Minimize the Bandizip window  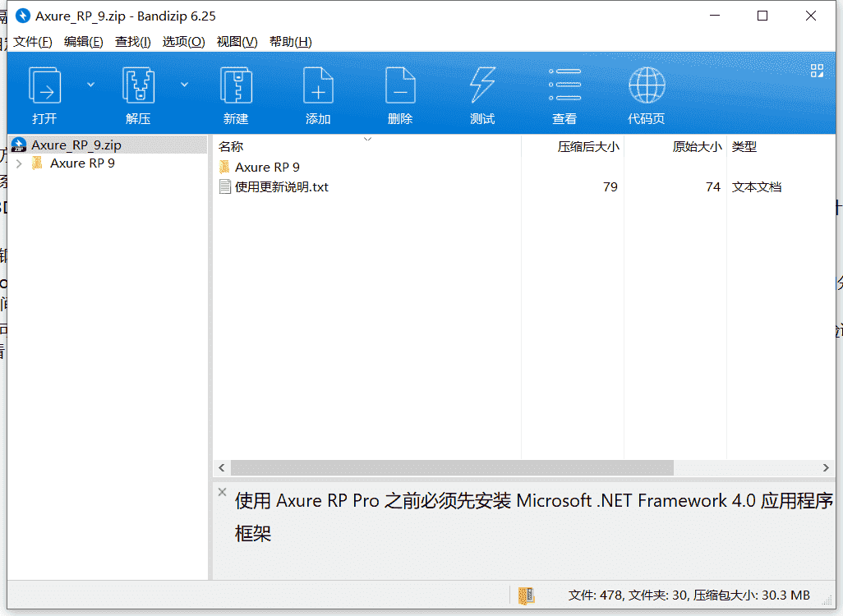[x=715, y=16]
